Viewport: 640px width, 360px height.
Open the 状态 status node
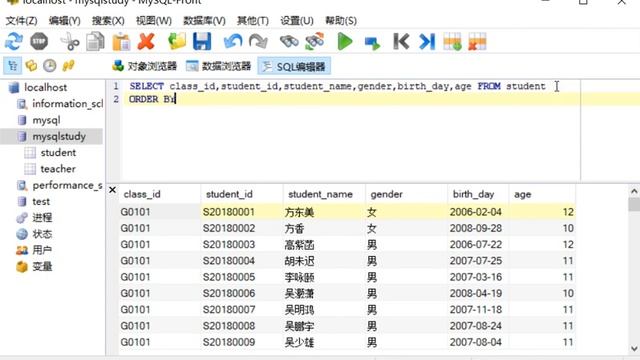[x=42, y=234]
